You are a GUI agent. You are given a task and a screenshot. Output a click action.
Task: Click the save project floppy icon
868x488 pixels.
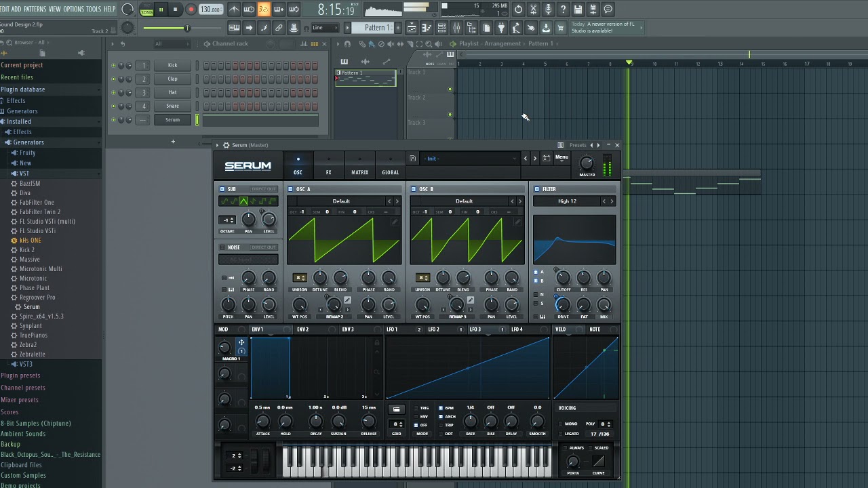click(x=578, y=9)
